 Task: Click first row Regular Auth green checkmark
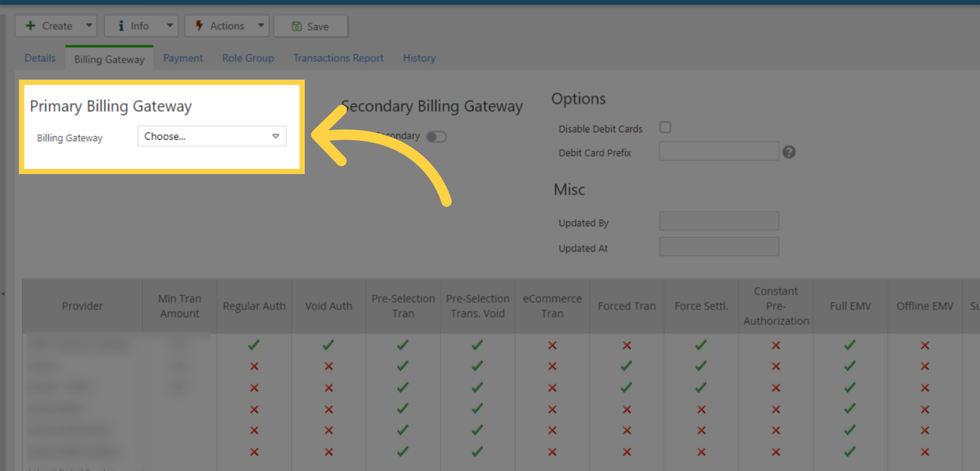pyautogui.click(x=254, y=345)
